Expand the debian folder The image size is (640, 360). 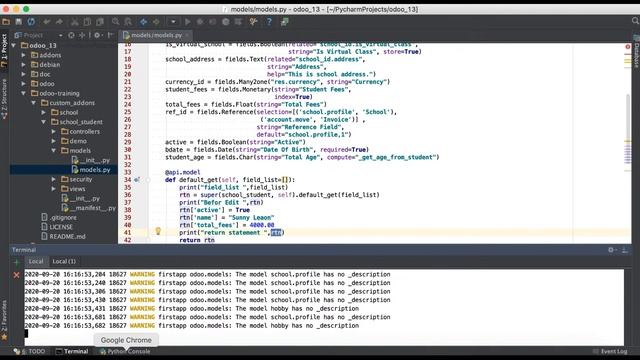[24, 64]
